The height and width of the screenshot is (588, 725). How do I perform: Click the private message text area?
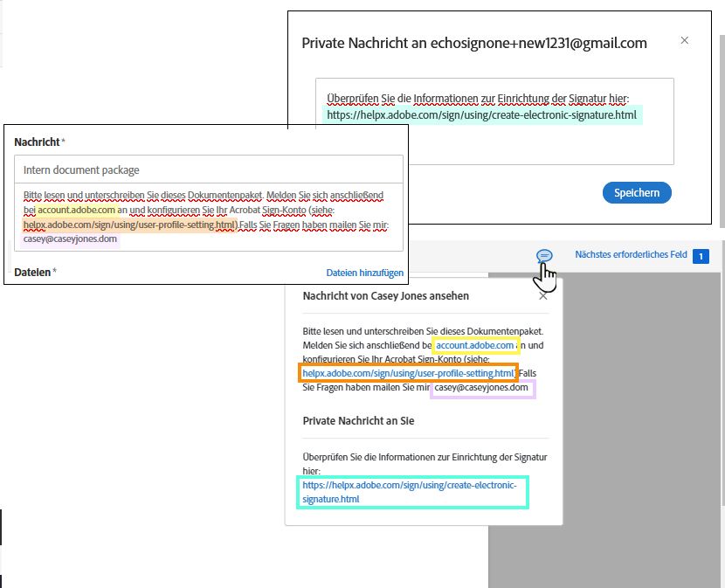coord(494,121)
